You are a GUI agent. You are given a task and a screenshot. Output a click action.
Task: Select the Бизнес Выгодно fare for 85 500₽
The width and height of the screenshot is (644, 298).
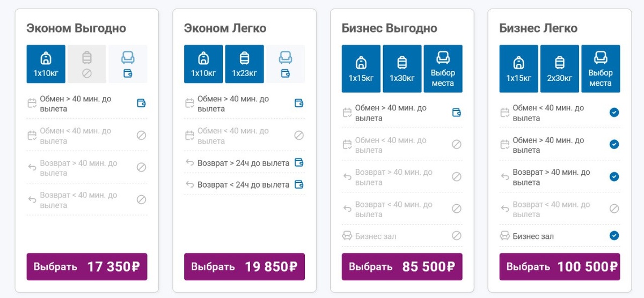pyautogui.click(x=402, y=267)
